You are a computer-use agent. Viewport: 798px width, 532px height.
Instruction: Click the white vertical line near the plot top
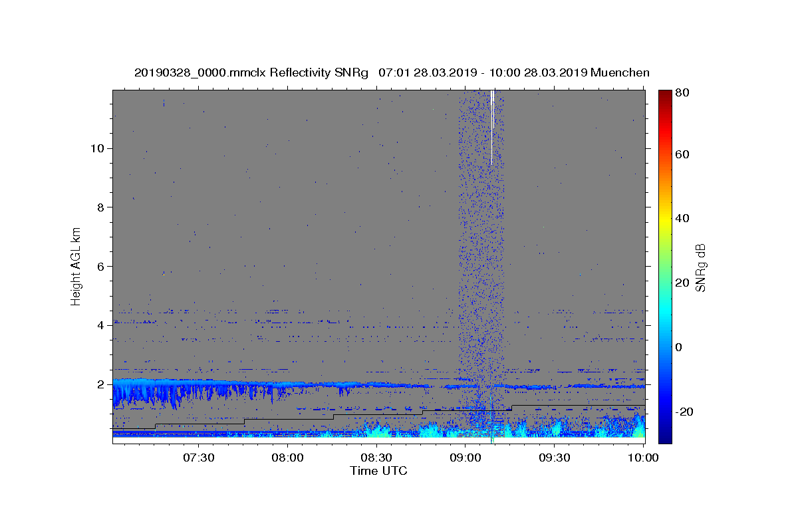click(492, 128)
